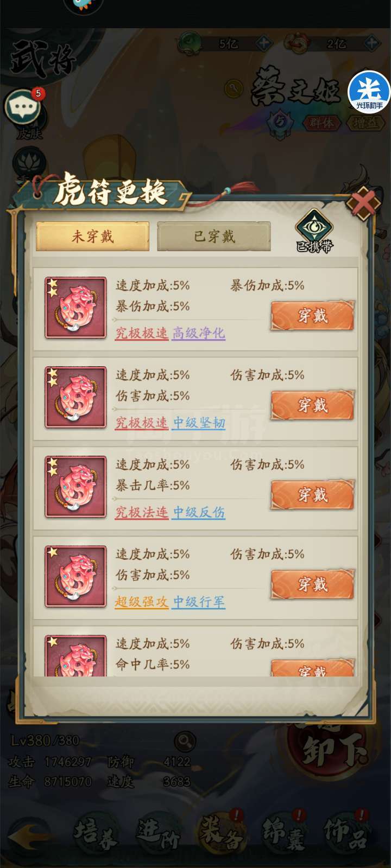
Task: Switch to the 已穿戴 tab
Action: click(x=214, y=237)
